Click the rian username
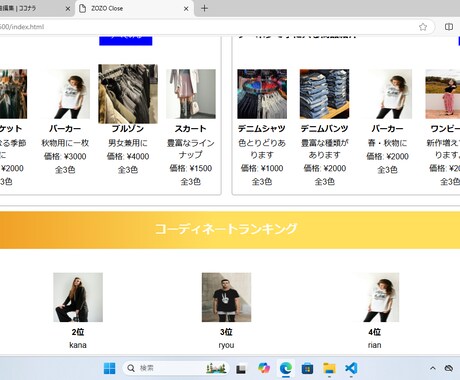Screen dimensions: 460x380 374,345
